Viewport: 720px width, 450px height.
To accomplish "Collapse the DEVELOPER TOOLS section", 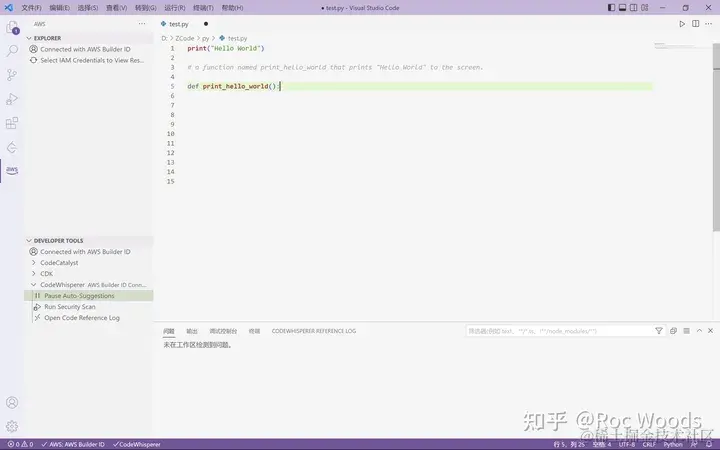I will [89, 241].
